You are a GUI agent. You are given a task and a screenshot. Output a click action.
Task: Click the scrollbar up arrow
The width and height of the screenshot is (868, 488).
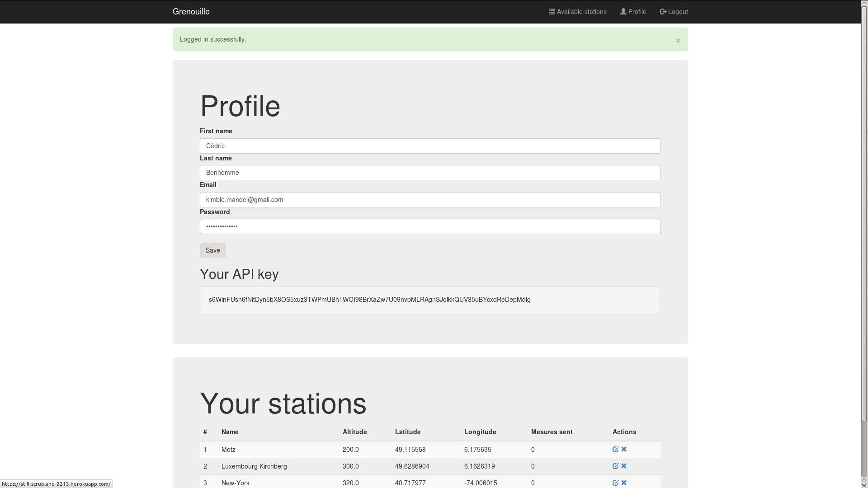pyautogui.click(x=864, y=4)
